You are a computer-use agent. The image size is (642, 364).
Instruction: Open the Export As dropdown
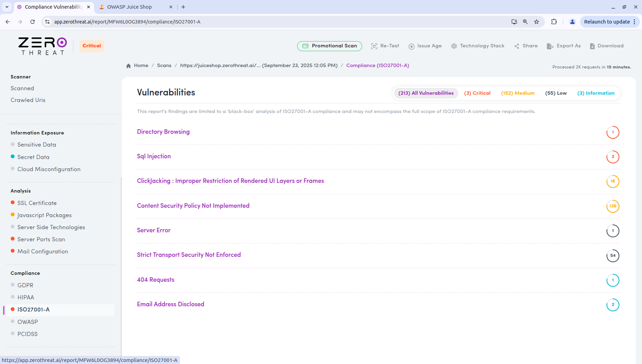pyautogui.click(x=564, y=46)
